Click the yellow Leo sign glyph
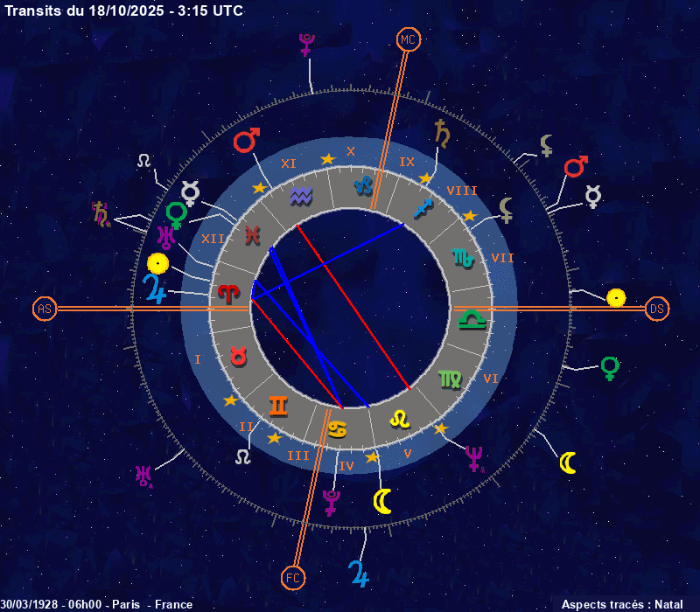This screenshot has width=700, height=612. coord(400,419)
